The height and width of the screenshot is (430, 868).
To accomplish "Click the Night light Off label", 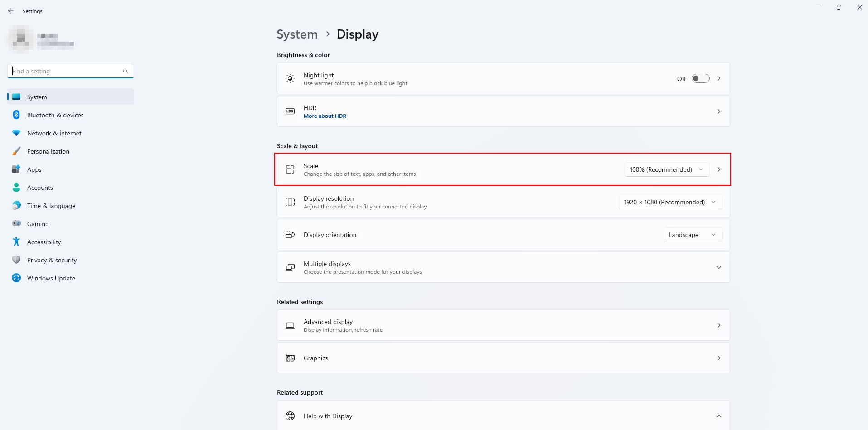I will tap(681, 79).
